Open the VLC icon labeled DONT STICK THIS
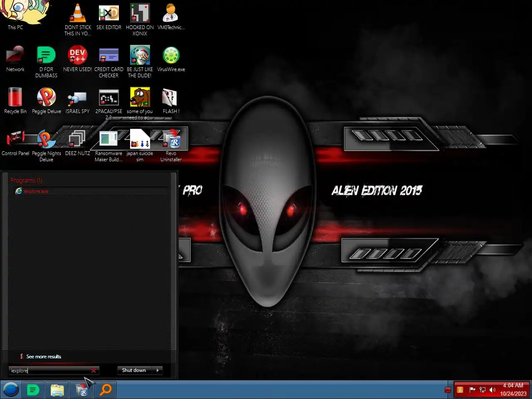This screenshot has height=399, width=532. [78, 19]
